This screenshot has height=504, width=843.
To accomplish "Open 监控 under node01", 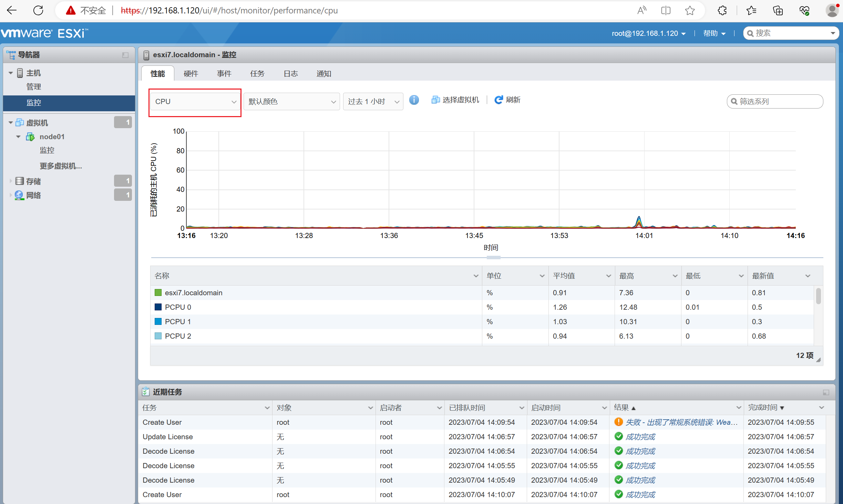I will 47,150.
